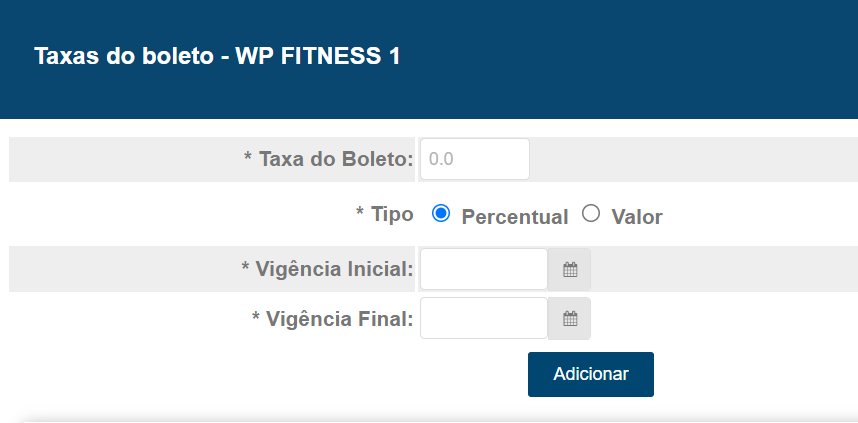858x423 pixels.
Task: Open the Vigência Final calendar picker
Action: point(570,319)
